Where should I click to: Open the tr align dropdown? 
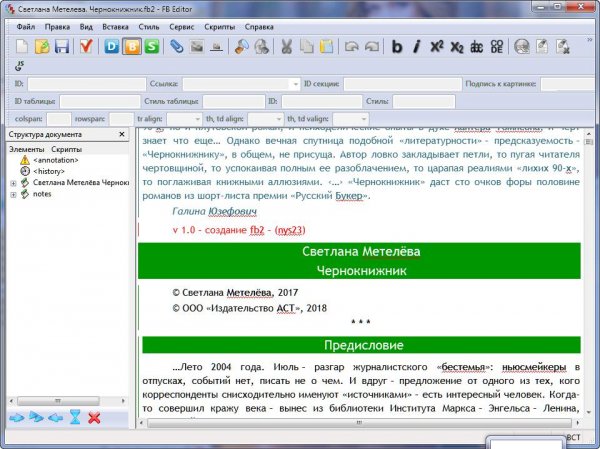coord(197,119)
